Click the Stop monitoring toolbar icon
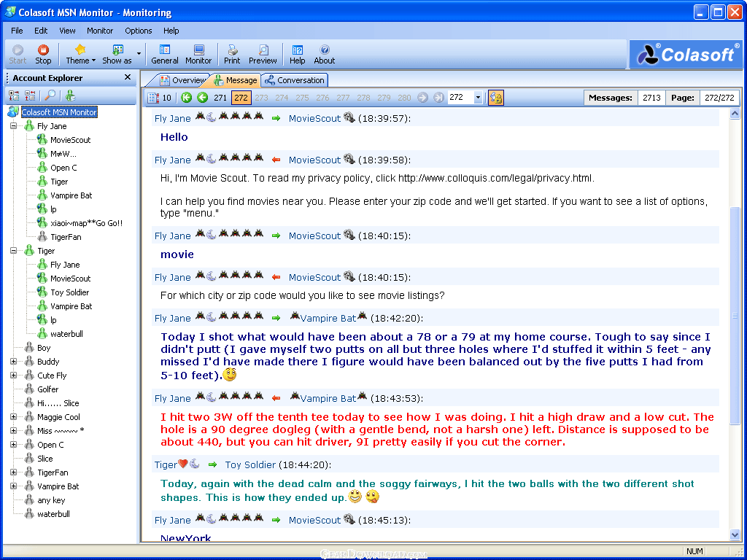Screen dimensions: 747x560 [43, 54]
